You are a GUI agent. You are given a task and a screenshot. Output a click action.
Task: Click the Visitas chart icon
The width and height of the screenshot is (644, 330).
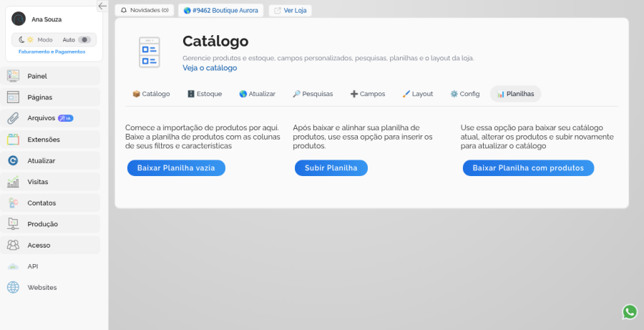(13, 182)
